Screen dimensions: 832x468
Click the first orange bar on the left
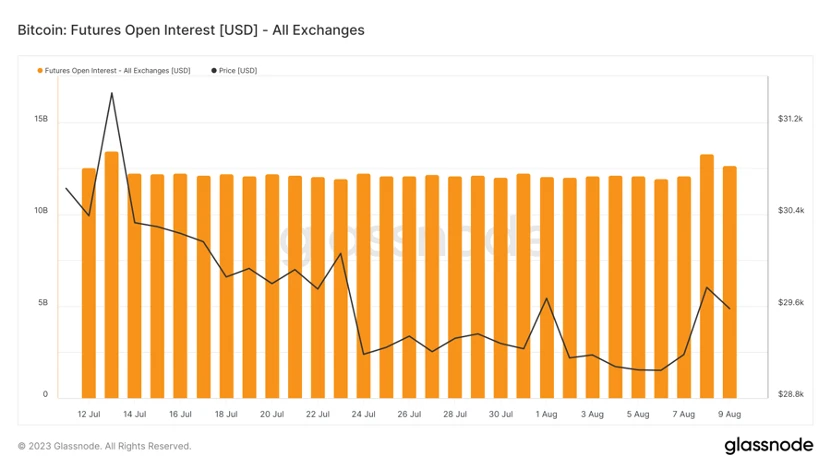(89, 283)
